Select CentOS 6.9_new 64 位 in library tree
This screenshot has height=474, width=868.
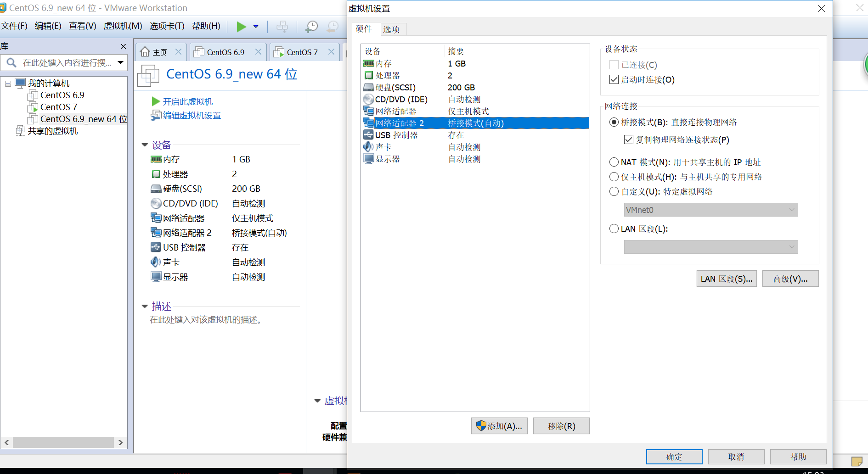pyautogui.click(x=84, y=119)
